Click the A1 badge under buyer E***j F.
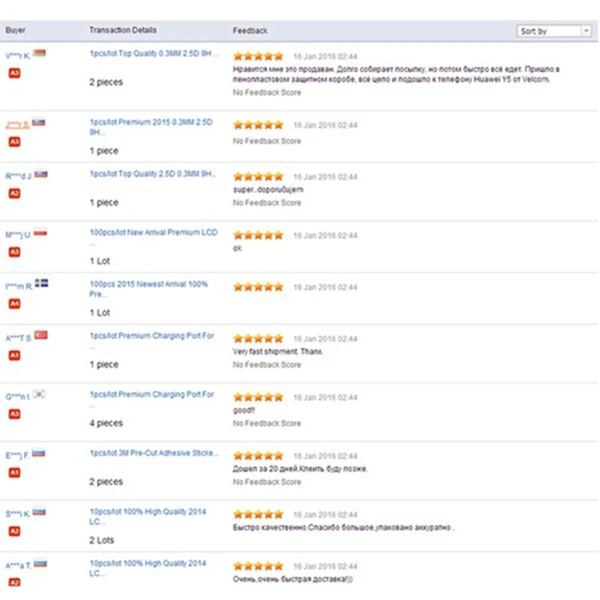This screenshot has height=600, width=600. click(x=14, y=473)
